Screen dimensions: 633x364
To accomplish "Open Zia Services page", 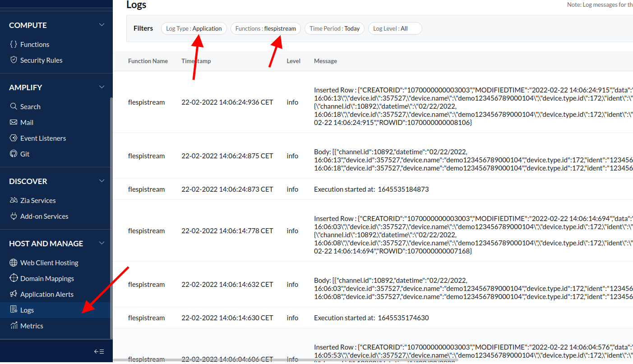I will click(x=38, y=200).
